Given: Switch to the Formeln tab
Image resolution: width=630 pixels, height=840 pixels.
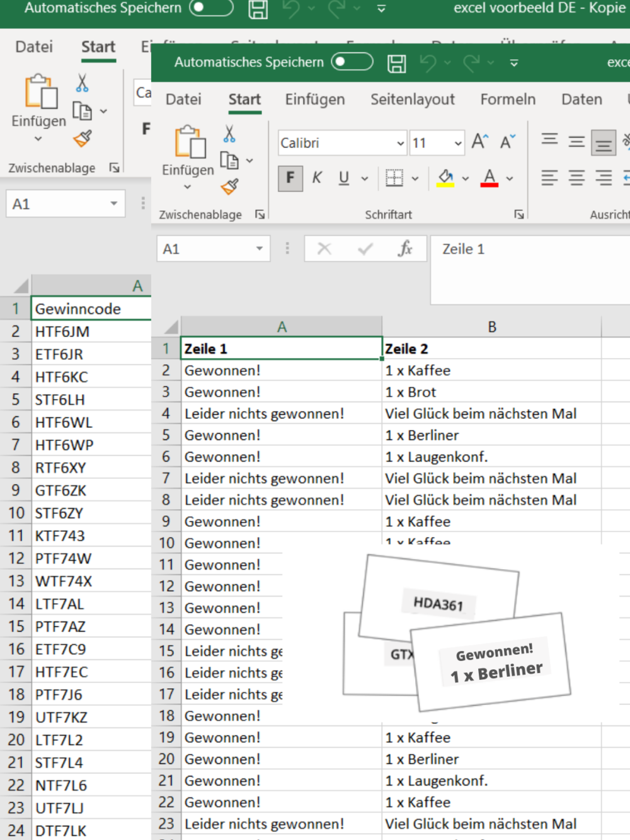Looking at the screenshot, I should [508, 100].
